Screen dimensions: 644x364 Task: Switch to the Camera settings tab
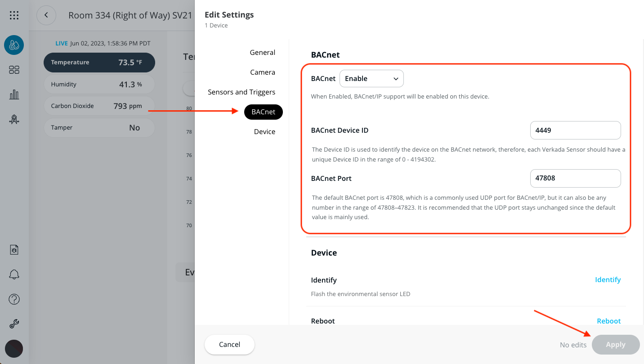pyautogui.click(x=262, y=72)
